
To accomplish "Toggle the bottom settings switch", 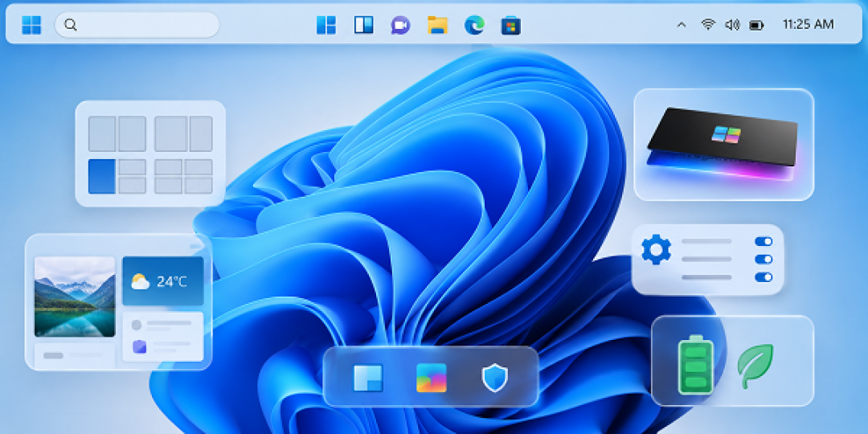I will (764, 276).
